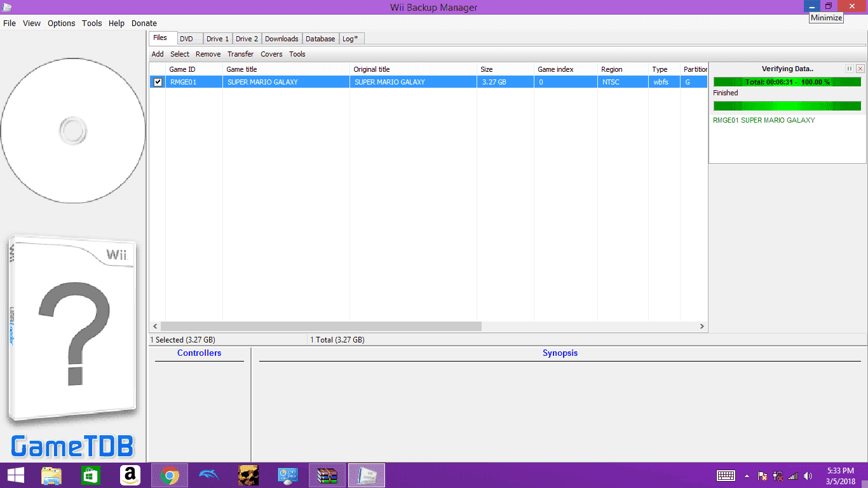Show hidden system tray icons
Image resolution: width=868 pixels, height=488 pixels.
coord(747,476)
